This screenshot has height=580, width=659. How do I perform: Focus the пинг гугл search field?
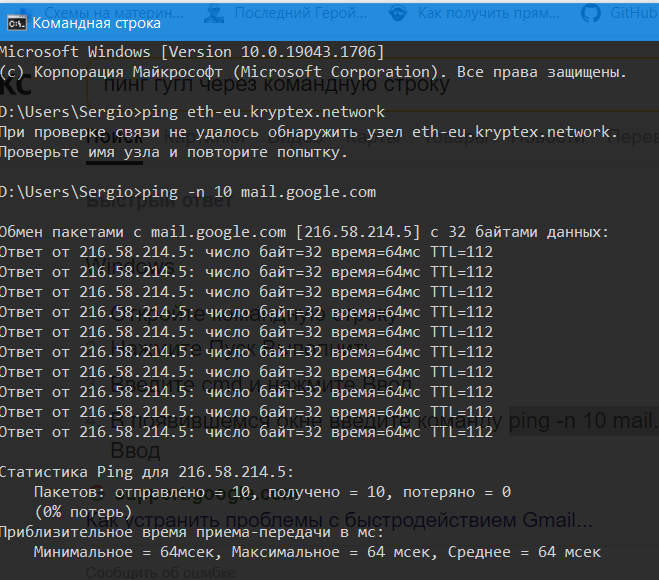click(x=372, y=84)
